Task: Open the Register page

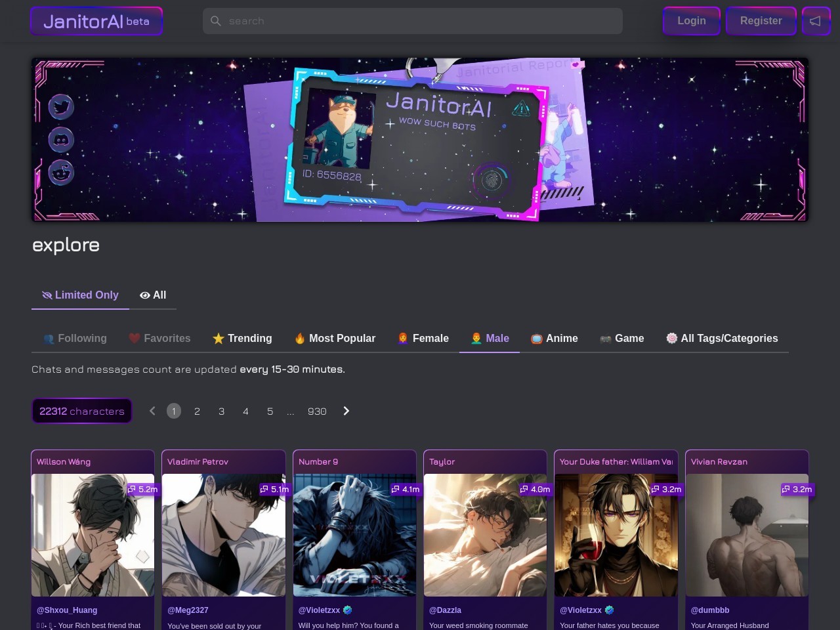Action: (761, 21)
